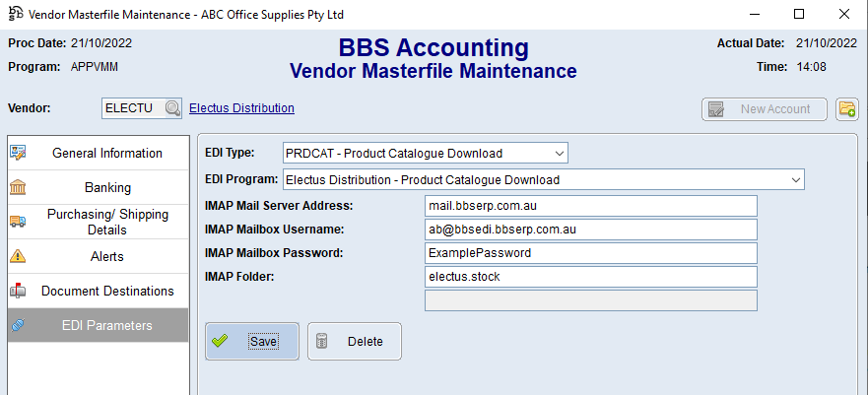Click the yellow folder icon beside New Account

point(846,109)
